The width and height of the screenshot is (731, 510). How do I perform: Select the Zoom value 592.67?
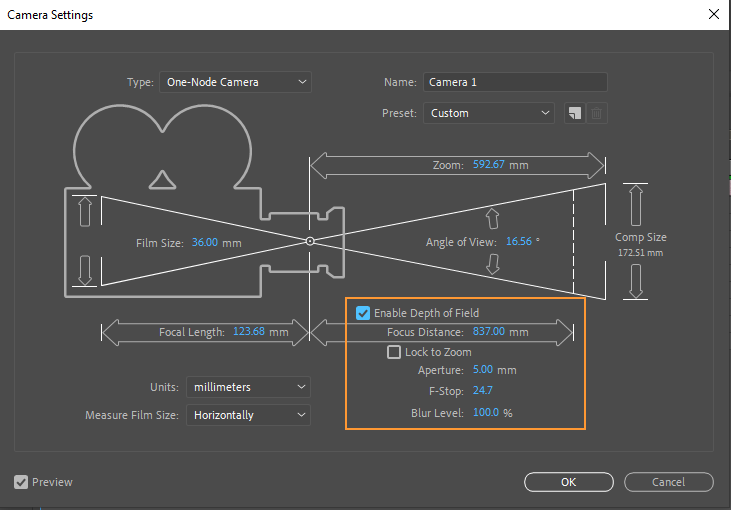pos(489,165)
